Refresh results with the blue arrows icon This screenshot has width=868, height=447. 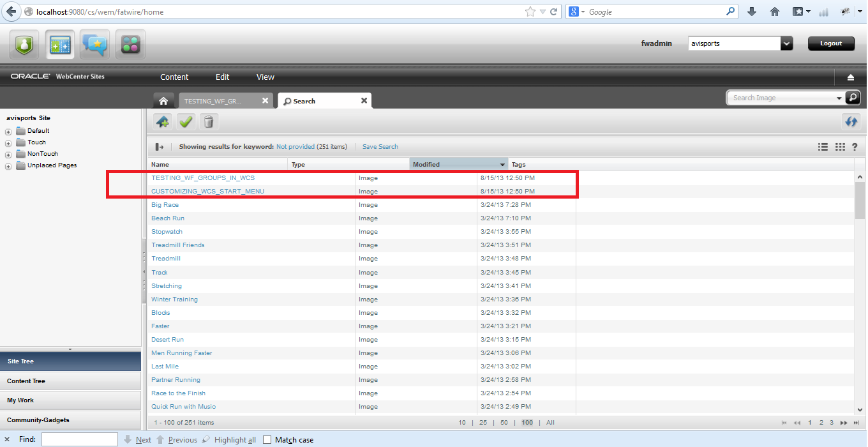851,121
